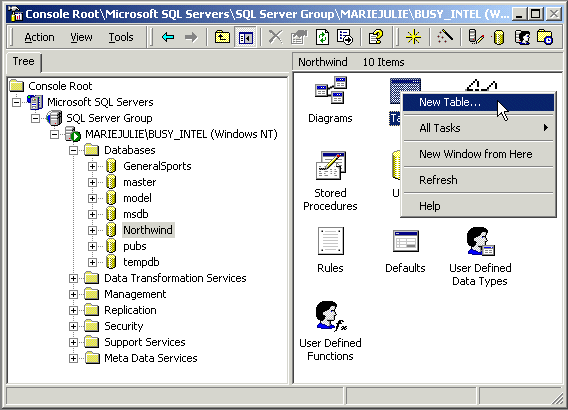The image size is (568, 410).
Task: Choose Refresh in the context menu
Action: pyautogui.click(x=478, y=180)
